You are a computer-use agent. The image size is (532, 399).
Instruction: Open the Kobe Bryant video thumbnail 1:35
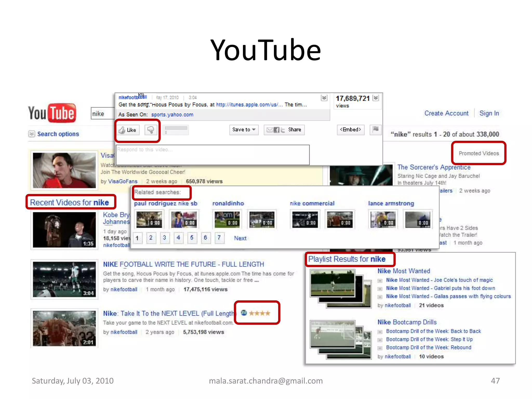[64, 230]
